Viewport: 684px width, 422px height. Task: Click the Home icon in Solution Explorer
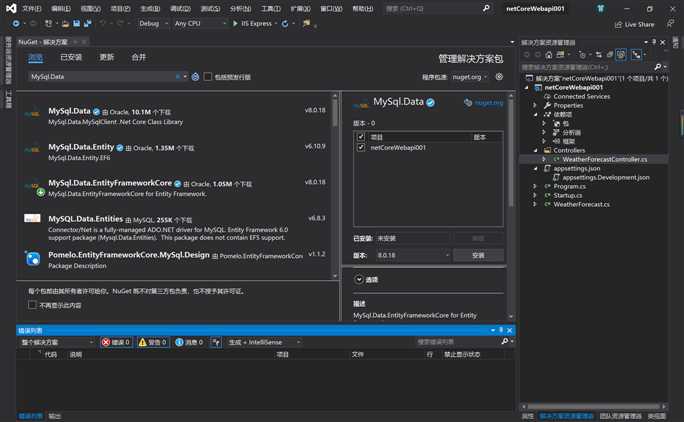point(549,55)
